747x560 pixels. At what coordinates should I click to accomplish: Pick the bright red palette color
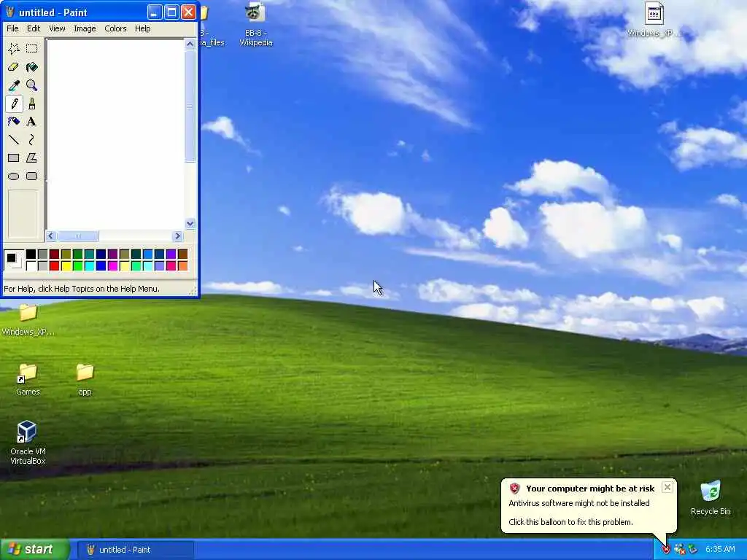[54, 265]
